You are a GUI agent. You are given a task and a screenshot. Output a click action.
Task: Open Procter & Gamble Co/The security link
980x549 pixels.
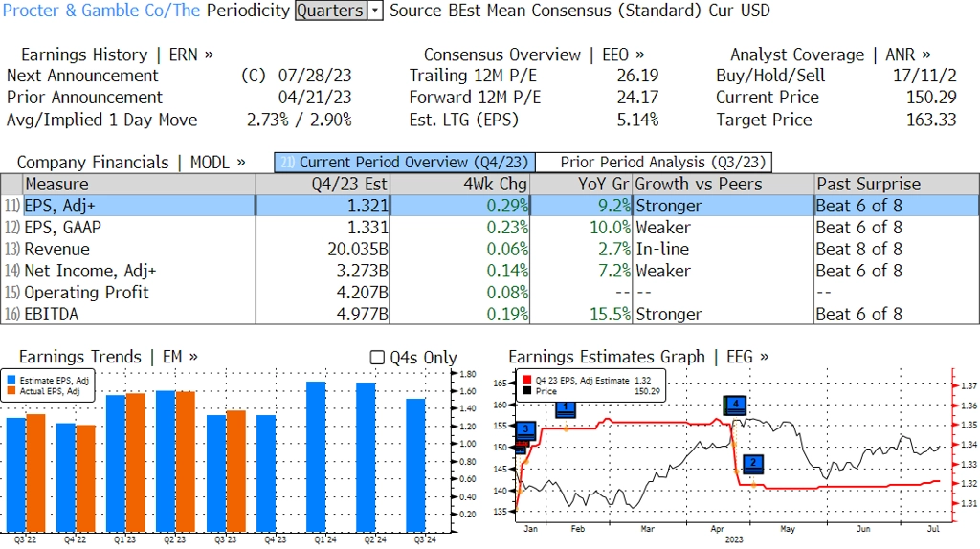point(101,11)
